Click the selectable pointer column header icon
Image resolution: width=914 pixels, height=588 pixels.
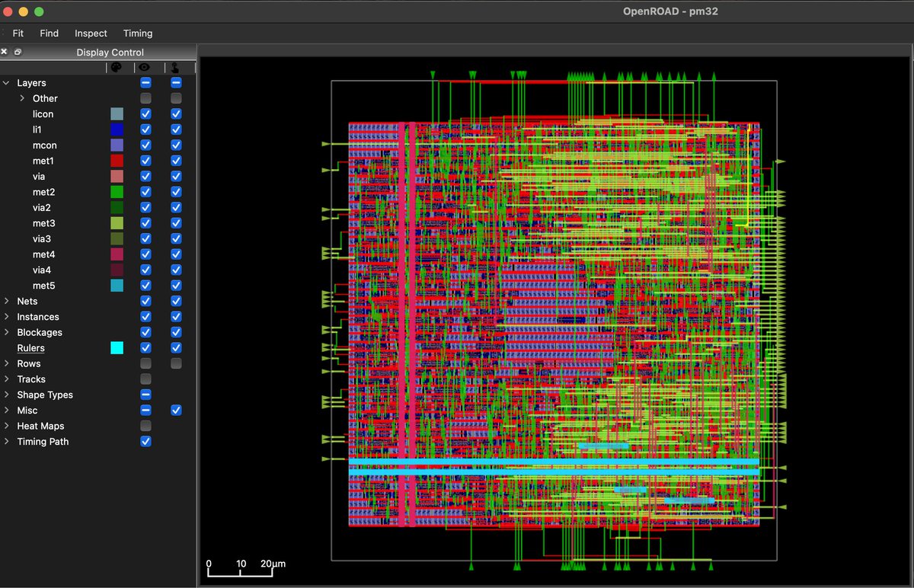175,67
